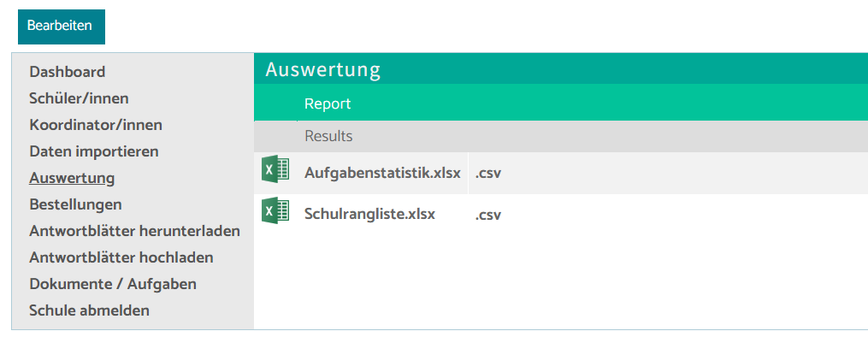Download Aufgabenstatistik.xlsx file
868x337 pixels.
coord(382,173)
